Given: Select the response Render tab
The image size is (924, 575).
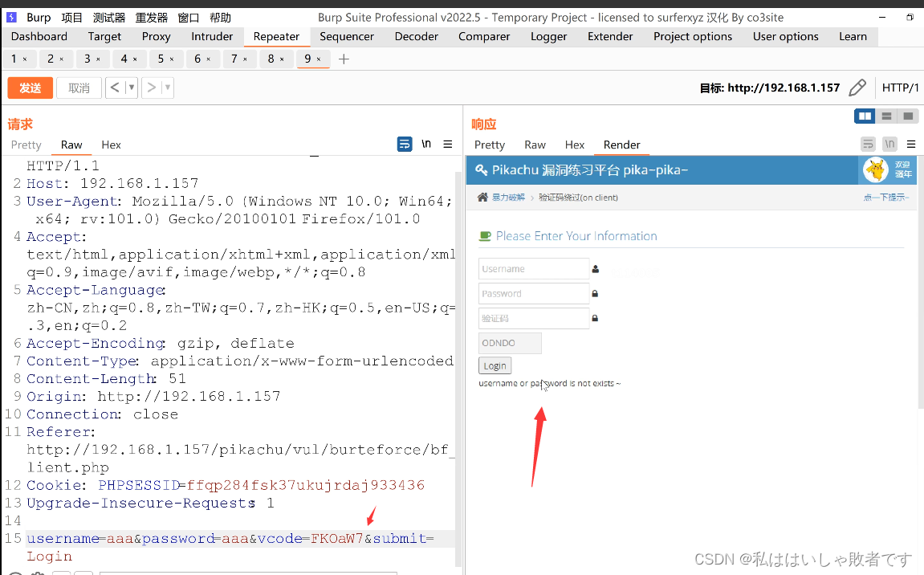Looking at the screenshot, I should tap(621, 145).
